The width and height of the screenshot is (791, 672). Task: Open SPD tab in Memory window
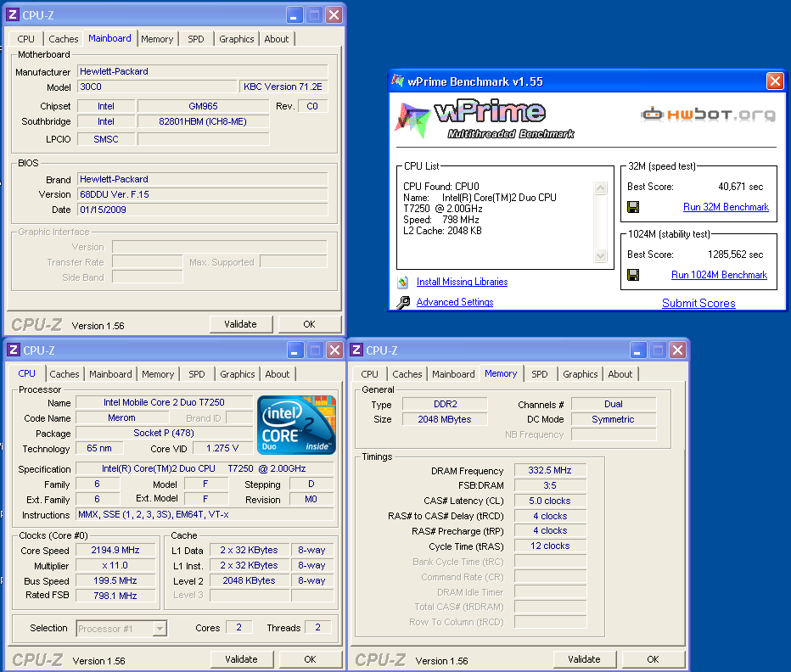pyautogui.click(x=539, y=374)
